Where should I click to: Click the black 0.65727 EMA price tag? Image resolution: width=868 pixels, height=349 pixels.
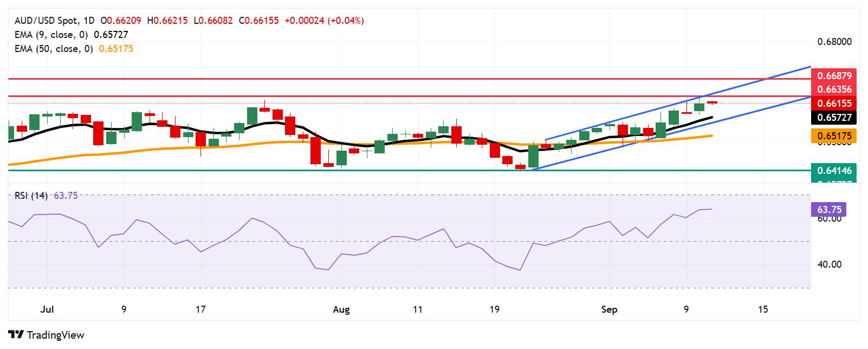coord(834,117)
